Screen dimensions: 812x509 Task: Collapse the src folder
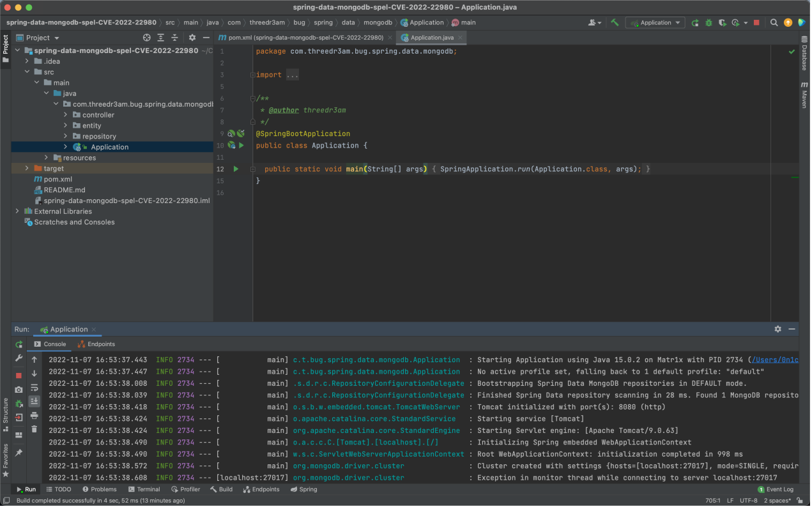click(27, 72)
